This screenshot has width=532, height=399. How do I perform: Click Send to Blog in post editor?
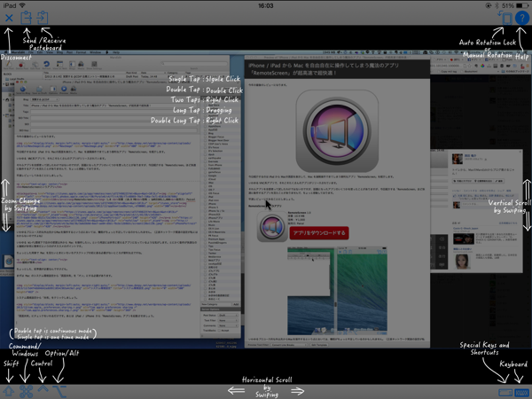click(23, 90)
